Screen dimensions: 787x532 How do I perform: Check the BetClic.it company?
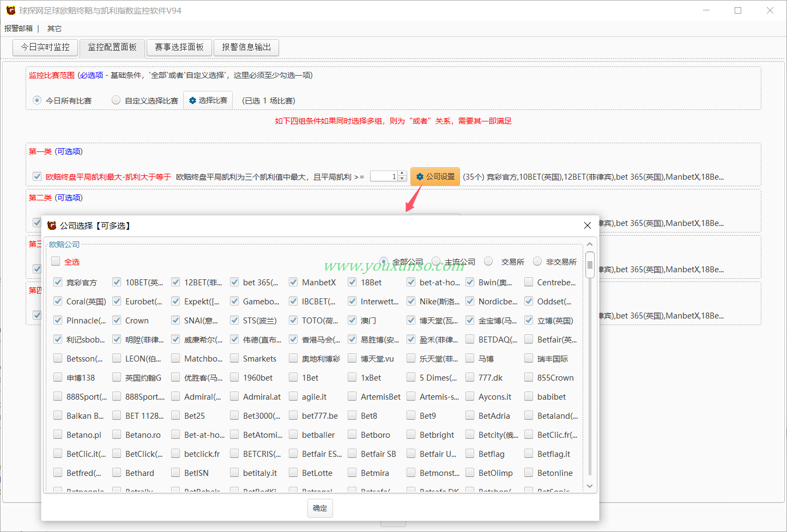[58, 454]
